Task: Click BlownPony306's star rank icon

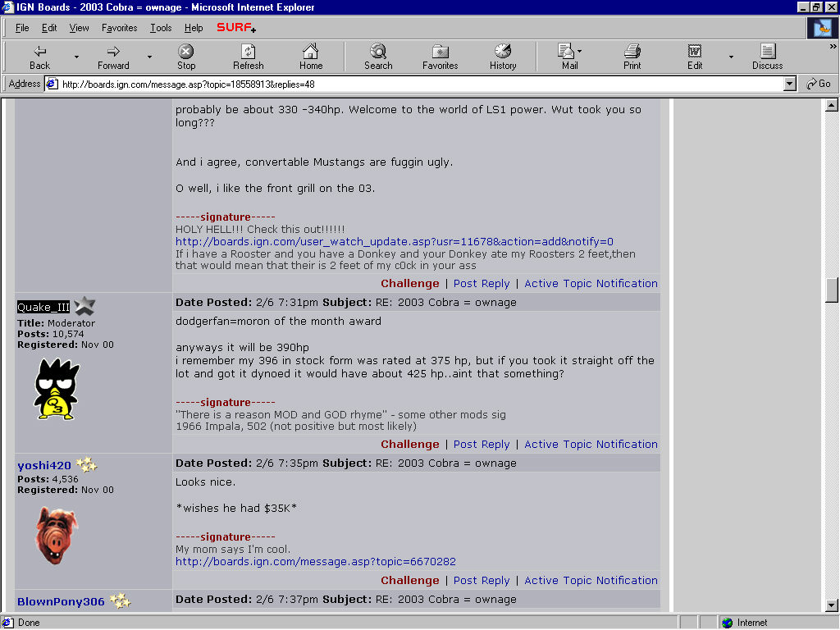Action: point(121,600)
